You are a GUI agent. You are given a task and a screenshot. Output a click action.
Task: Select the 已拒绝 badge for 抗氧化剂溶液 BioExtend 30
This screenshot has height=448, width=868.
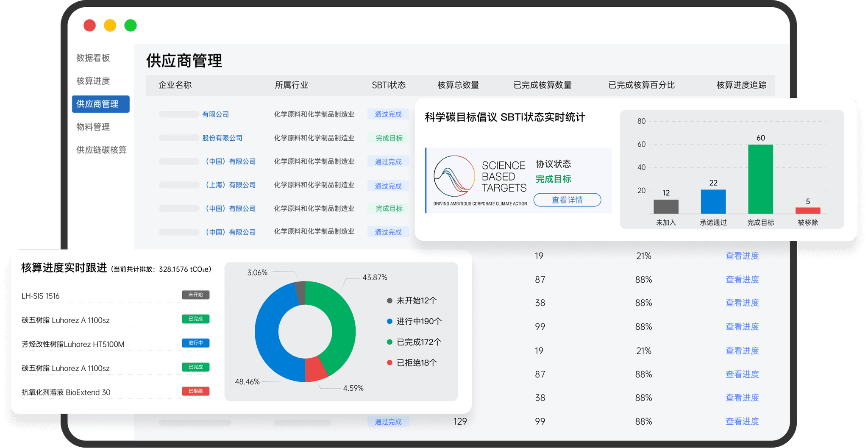(195, 391)
